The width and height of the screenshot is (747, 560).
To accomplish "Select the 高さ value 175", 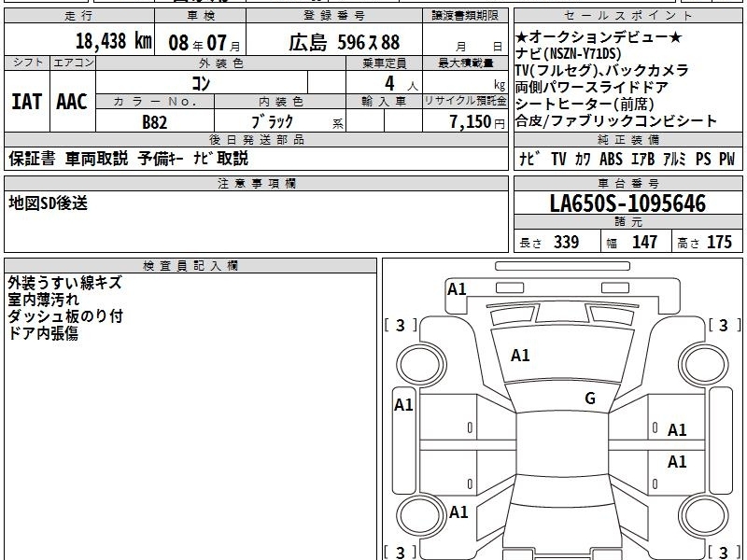I will 719,242.
